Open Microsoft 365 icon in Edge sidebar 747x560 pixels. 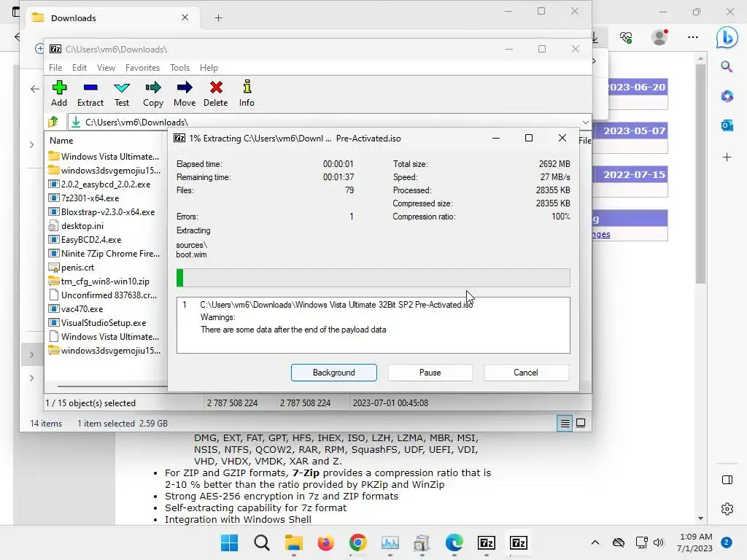coord(727,96)
